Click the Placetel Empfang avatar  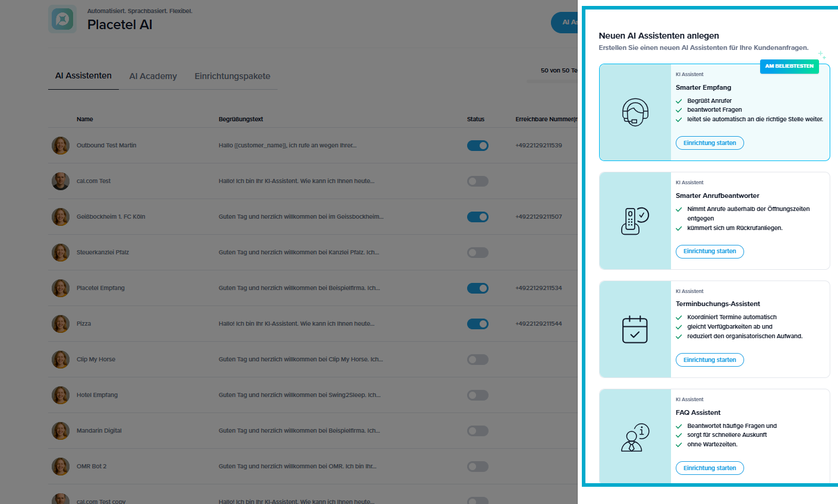click(61, 288)
